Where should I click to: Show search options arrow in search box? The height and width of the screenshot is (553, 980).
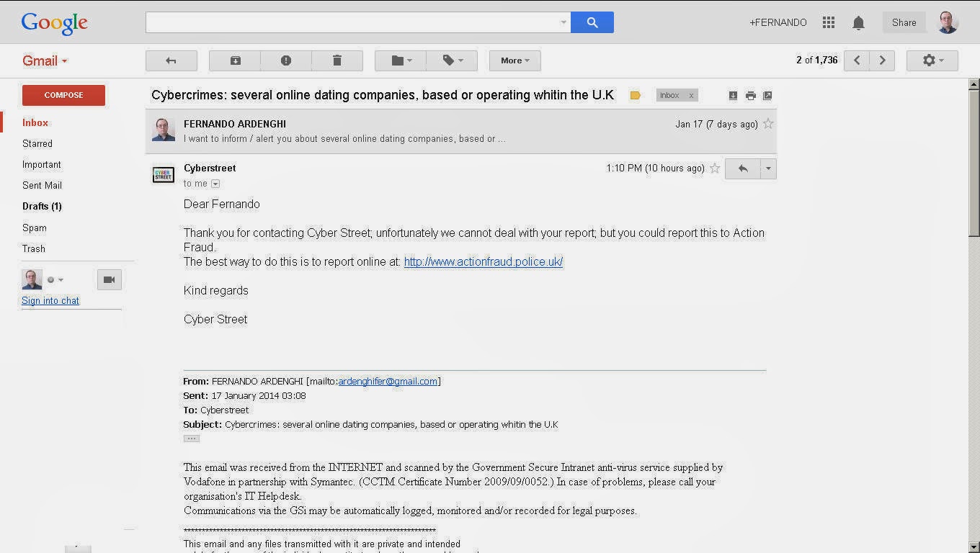[563, 22]
